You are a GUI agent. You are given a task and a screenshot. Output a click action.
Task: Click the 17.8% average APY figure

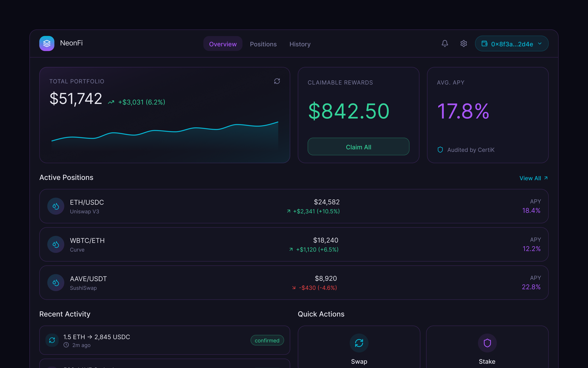(463, 111)
